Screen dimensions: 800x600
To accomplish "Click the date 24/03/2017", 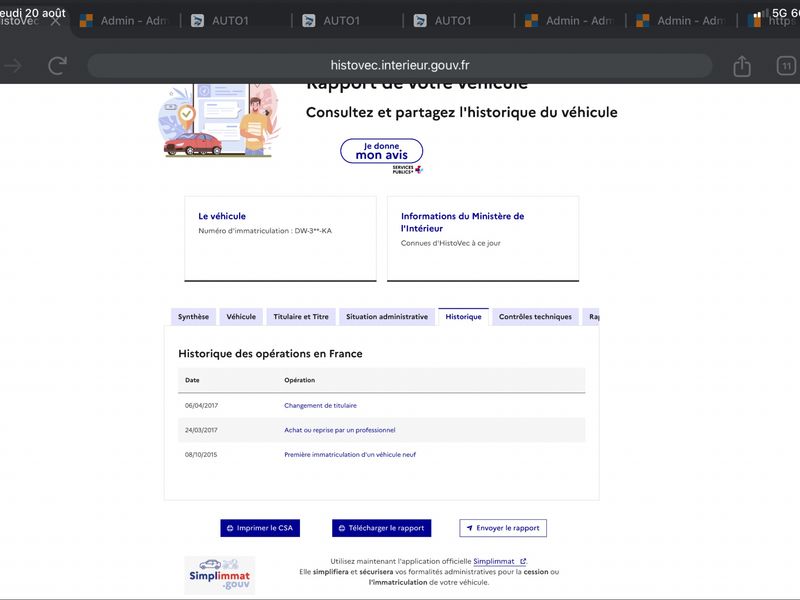I will coord(201,430).
